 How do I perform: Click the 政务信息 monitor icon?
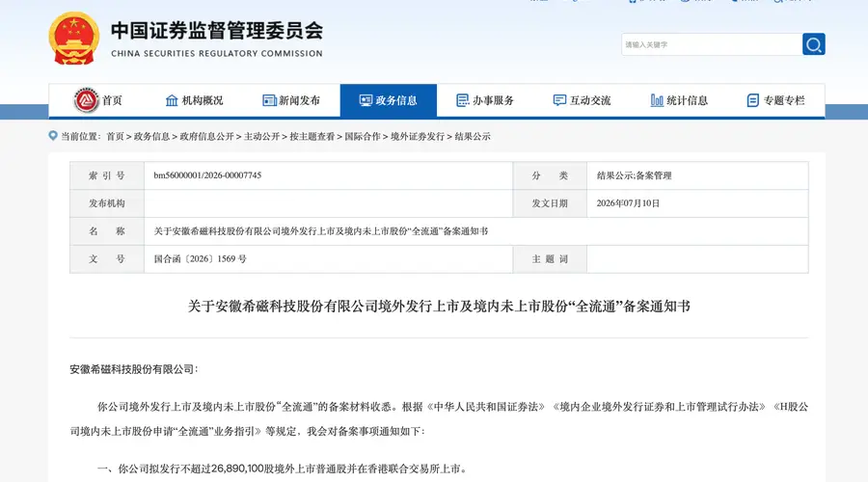point(366,100)
